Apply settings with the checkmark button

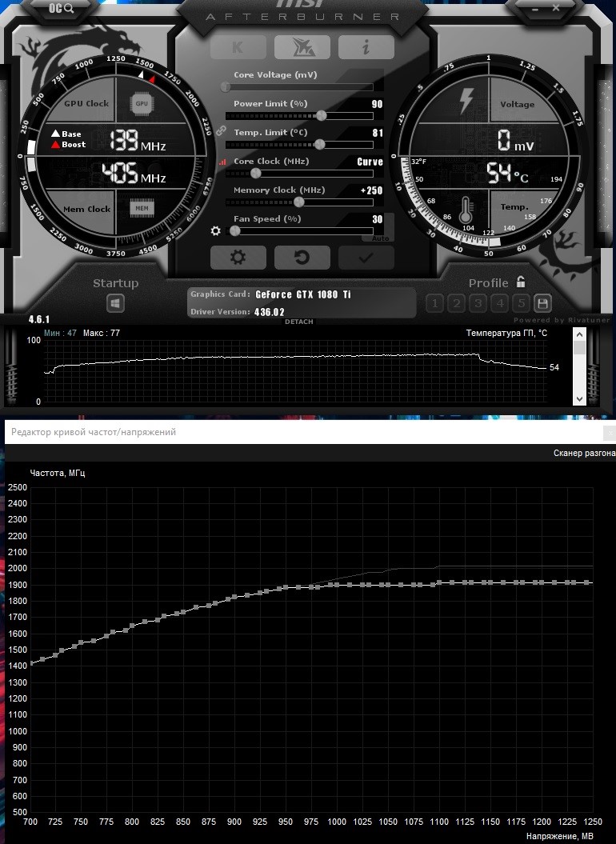pos(366,258)
